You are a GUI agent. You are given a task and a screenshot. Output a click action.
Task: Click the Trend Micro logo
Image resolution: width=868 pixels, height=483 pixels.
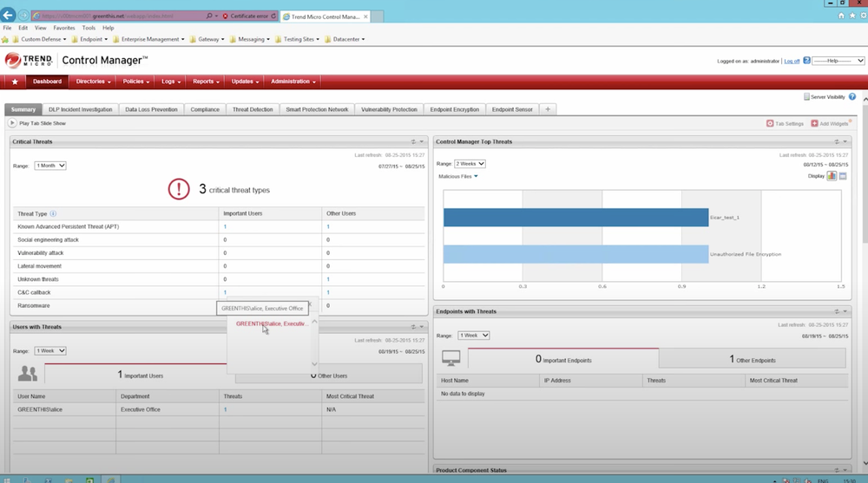click(29, 61)
